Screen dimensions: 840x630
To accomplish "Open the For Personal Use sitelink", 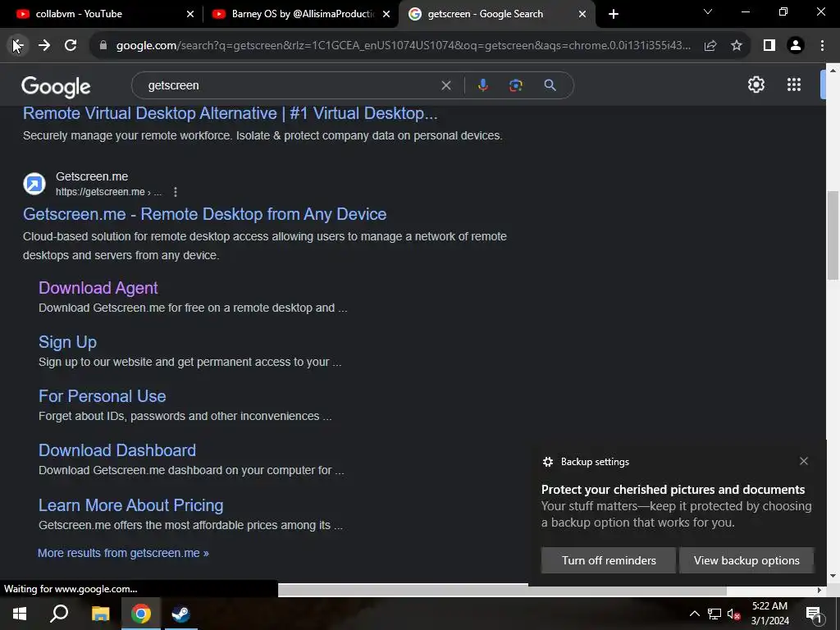I will point(103,396).
